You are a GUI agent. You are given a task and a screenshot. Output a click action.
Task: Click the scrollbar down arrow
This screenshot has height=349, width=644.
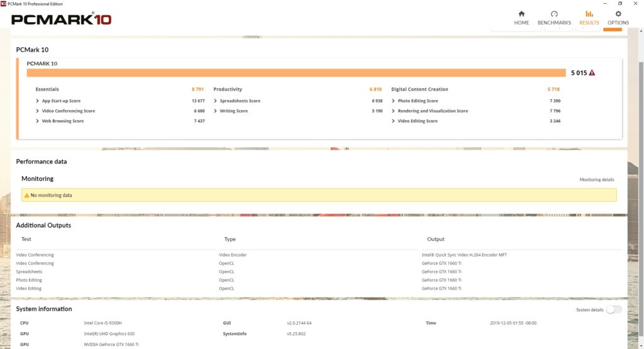click(641, 346)
